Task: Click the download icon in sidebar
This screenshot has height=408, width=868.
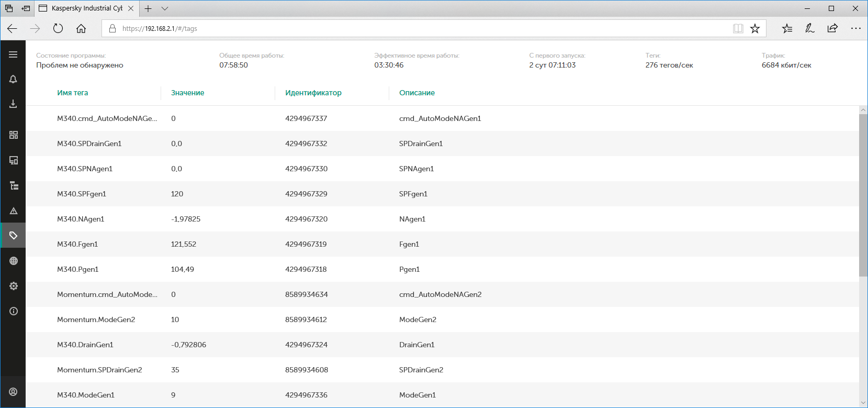Action: (13, 104)
